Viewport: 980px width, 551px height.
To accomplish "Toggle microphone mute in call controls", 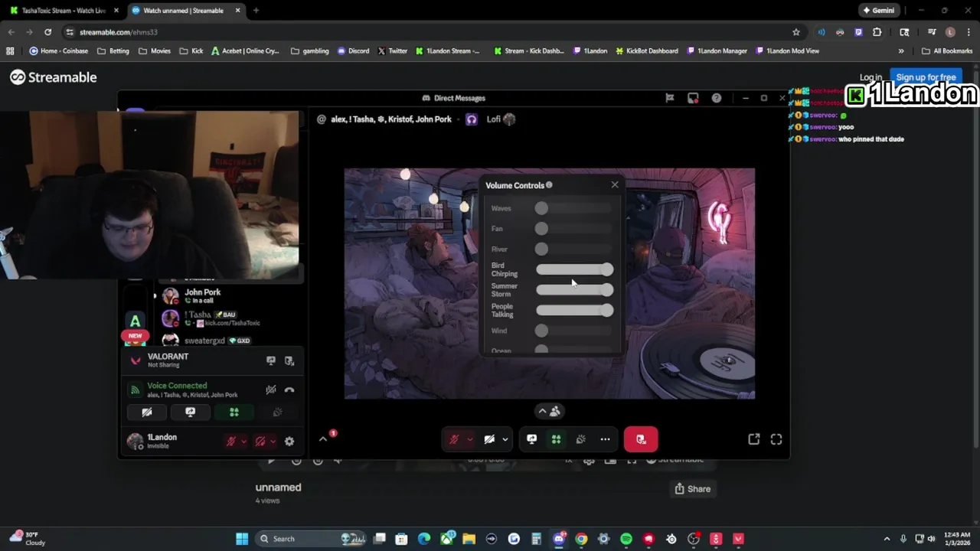I will pyautogui.click(x=454, y=439).
